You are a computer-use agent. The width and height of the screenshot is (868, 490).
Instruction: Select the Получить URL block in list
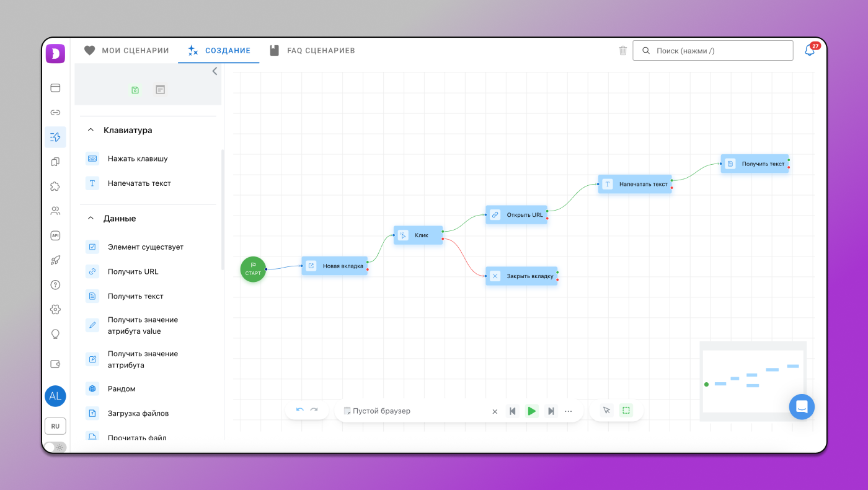[x=133, y=271]
